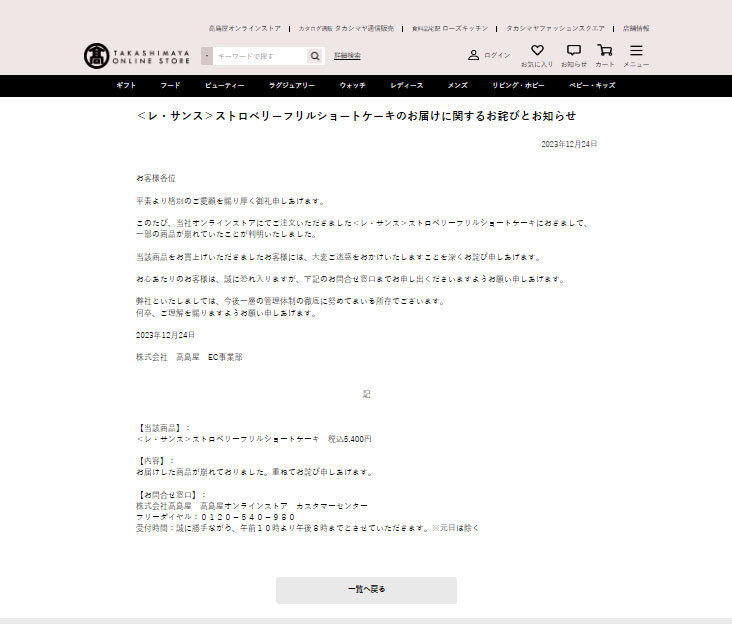Click タカシマヤファッションスクエア link
The image size is (732, 624).
[556, 28]
